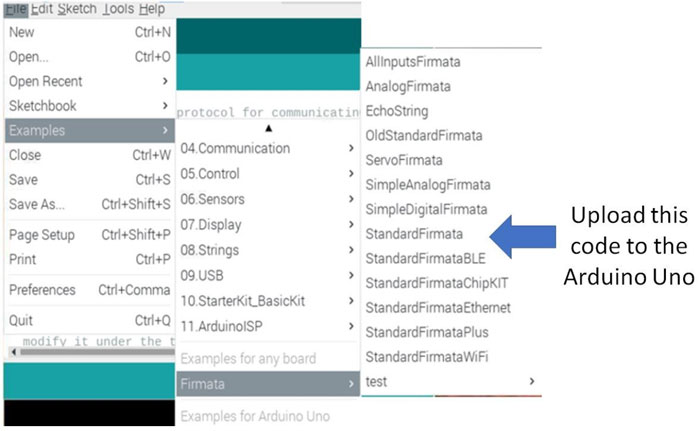Select the StandardFirmata example

pos(414,234)
